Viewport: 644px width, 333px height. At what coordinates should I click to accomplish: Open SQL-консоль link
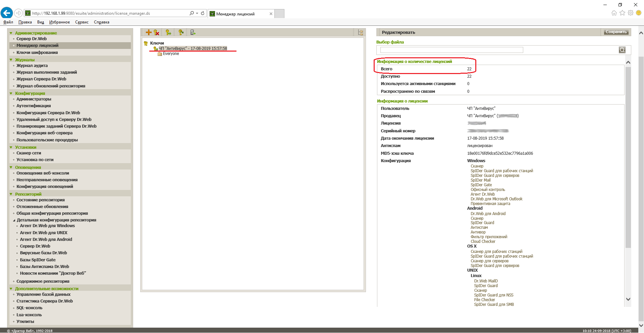[30, 308]
